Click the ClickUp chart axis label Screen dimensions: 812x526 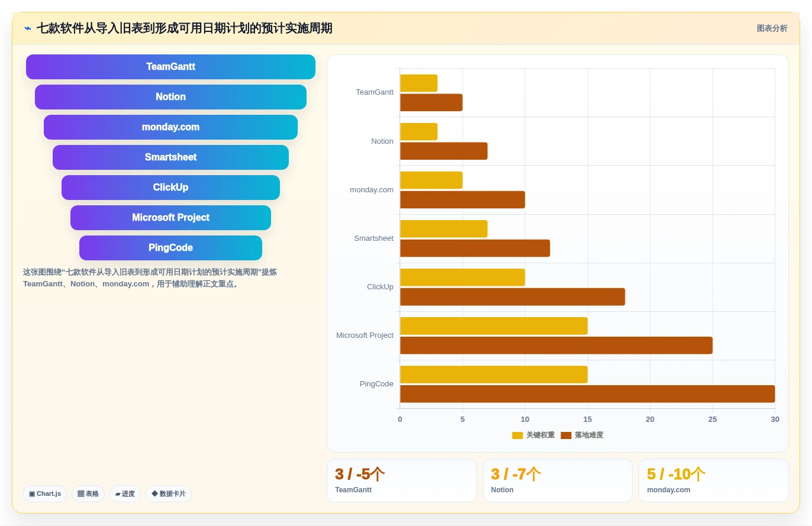[x=380, y=287]
